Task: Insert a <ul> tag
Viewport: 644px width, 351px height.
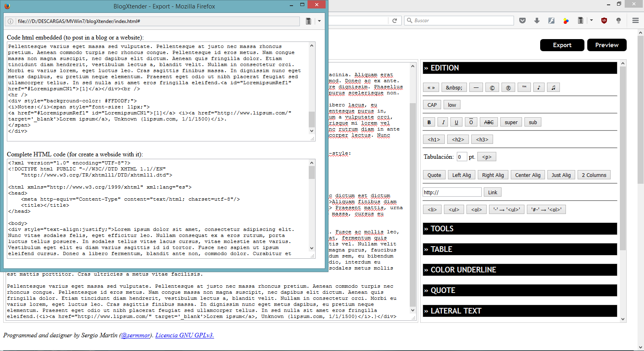Action: 454,210
